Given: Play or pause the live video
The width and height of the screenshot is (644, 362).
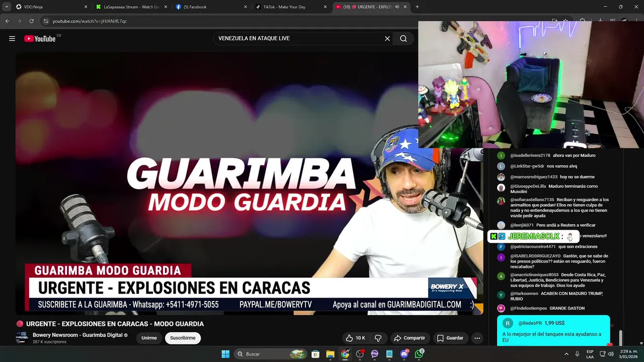Looking at the screenshot, I should click(249, 184).
